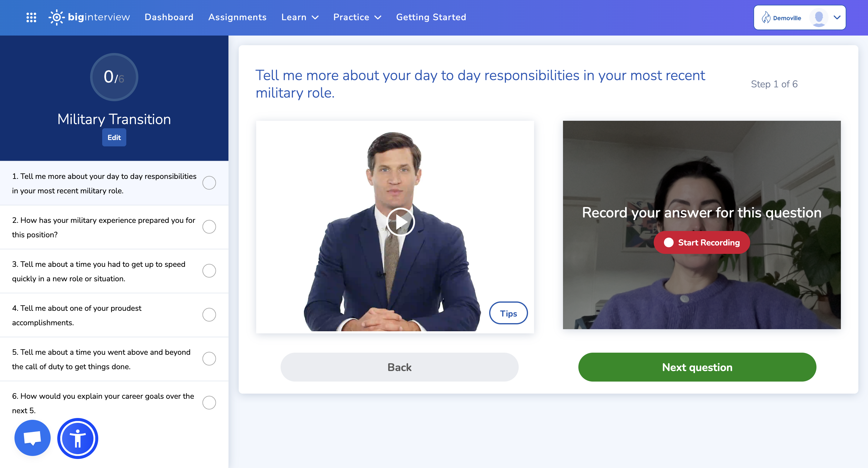This screenshot has height=468, width=868.
Task: Click the 0/6 progress circle
Action: [x=114, y=77]
